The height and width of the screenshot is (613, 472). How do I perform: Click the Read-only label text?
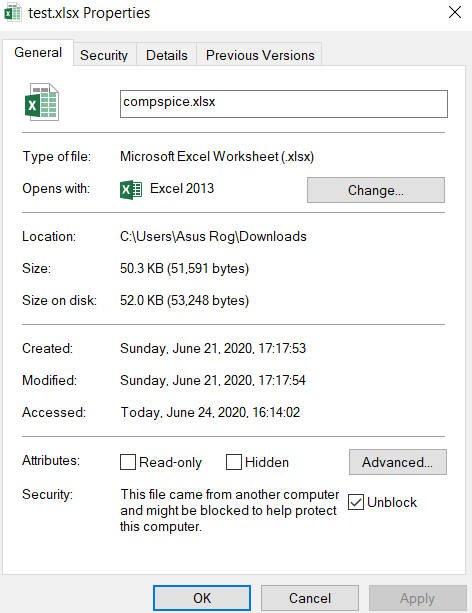(x=170, y=462)
